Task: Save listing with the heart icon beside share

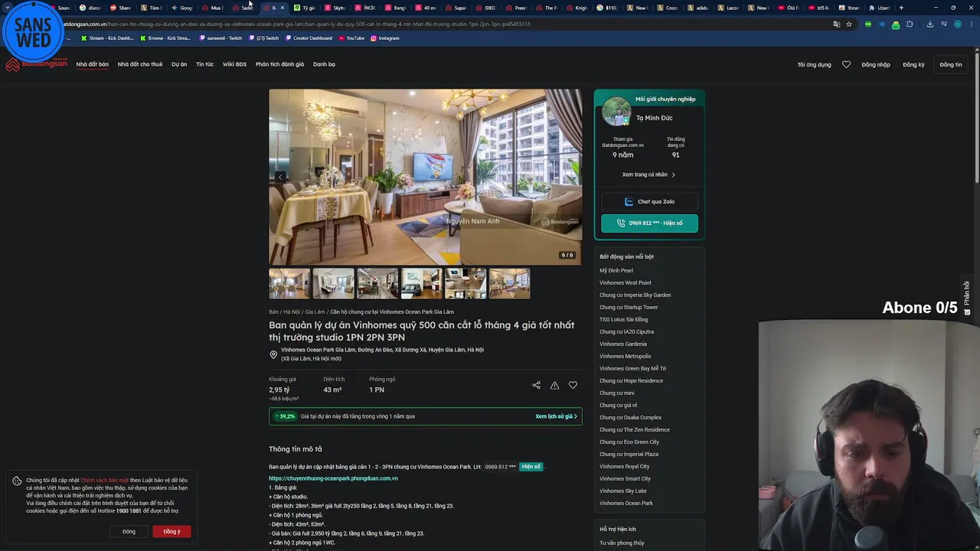Action: pos(573,385)
